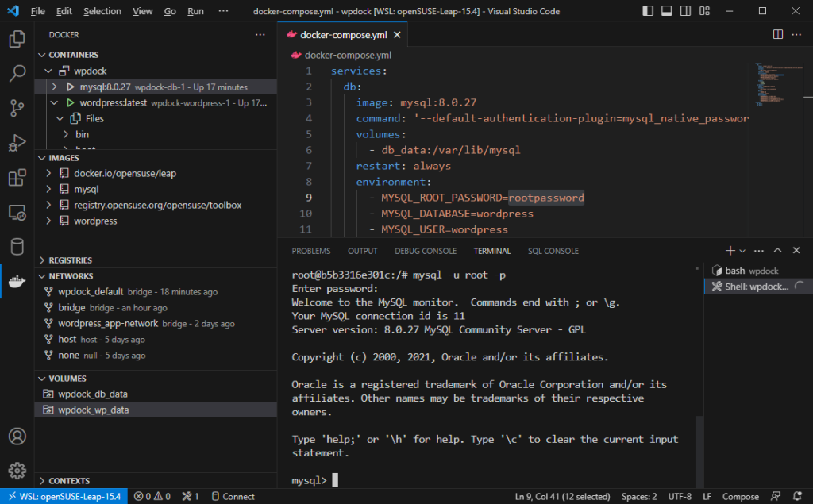Toggle bottom panel layout icon

pos(666,11)
